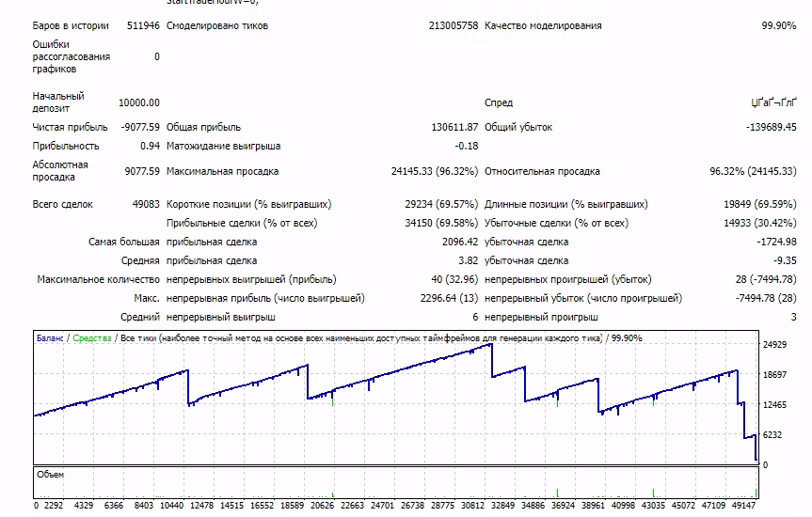The height and width of the screenshot is (517, 812).
Task: Select the relative drawdown value 96.32% (24145.33)
Action: coord(753,171)
